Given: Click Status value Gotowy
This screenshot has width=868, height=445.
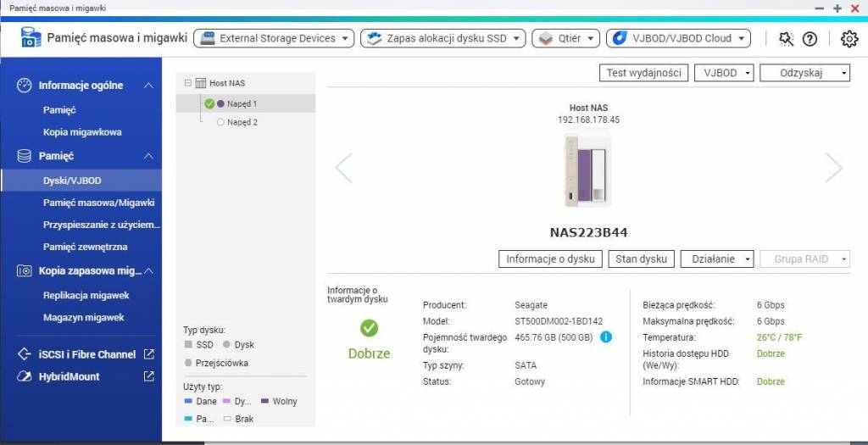Looking at the screenshot, I should [x=530, y=381].
